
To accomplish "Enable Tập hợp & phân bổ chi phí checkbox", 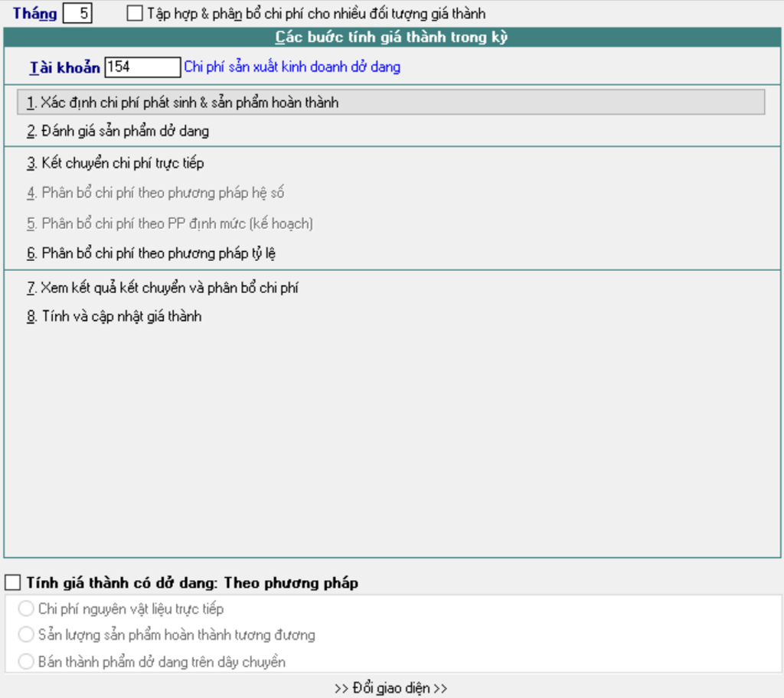I will click(x=135, y=14).
